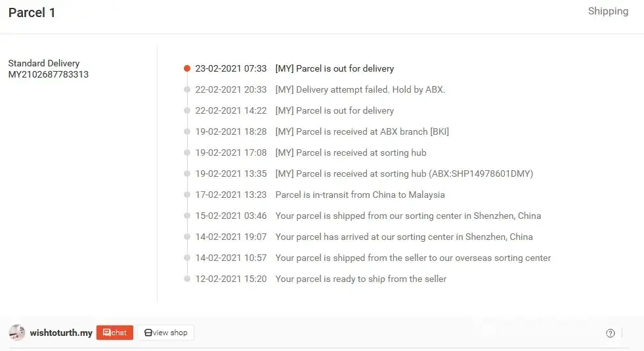Viewport: 644px width, 351px height.
Task: Click the orange latest-status timeline dot
Action: pyautogui.click(x=187, y=68)
